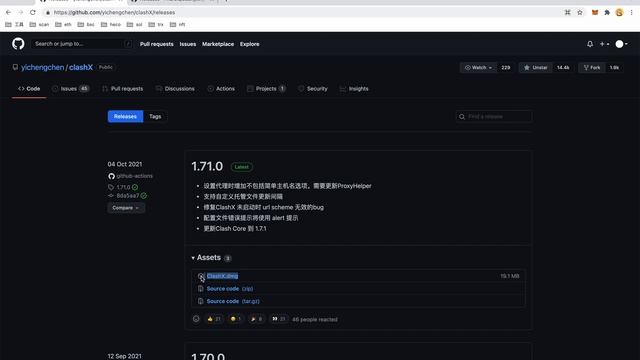Focus the Find a release field
Screen dimensions: 640x360
point(494,117)
